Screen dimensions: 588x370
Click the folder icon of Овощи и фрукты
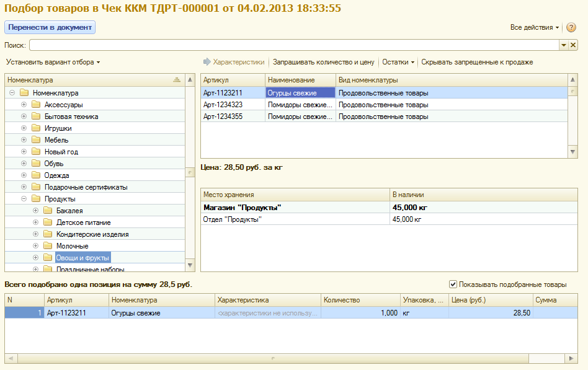tap(48, 258)
